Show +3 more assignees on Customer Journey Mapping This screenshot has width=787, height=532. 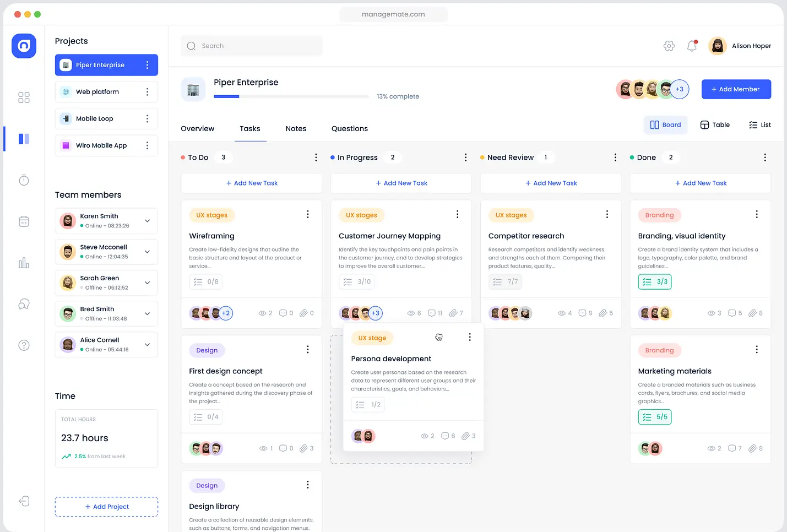[x=376, y=313]
